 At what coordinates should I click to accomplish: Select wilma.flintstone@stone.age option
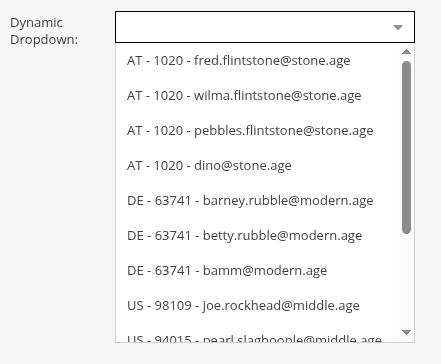click(257, 96)
